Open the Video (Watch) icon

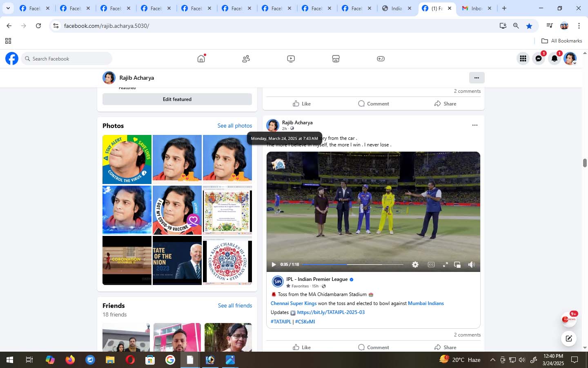click(x=291, y=59)
